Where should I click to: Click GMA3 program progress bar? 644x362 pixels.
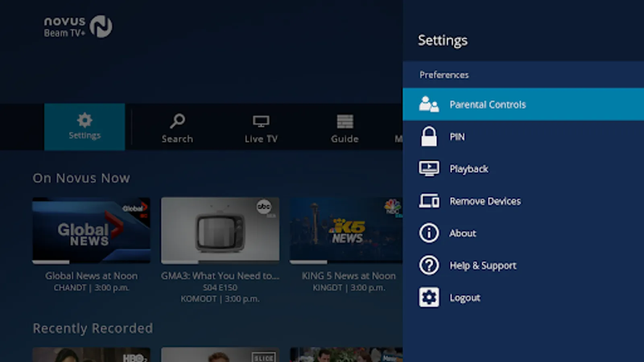pyautogui.click(x=220, y=262)
